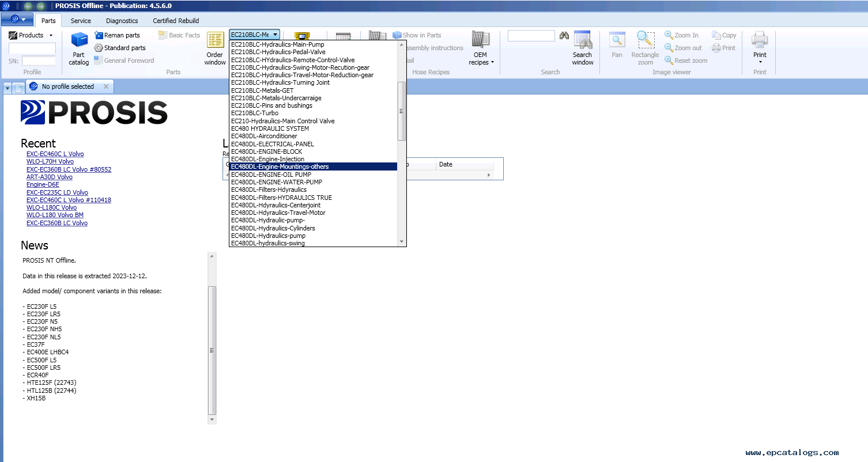Open the Search window
Image resolution: width=868 pixels, height=462 pixels.
pyautogui.click(x=583, y=48)
